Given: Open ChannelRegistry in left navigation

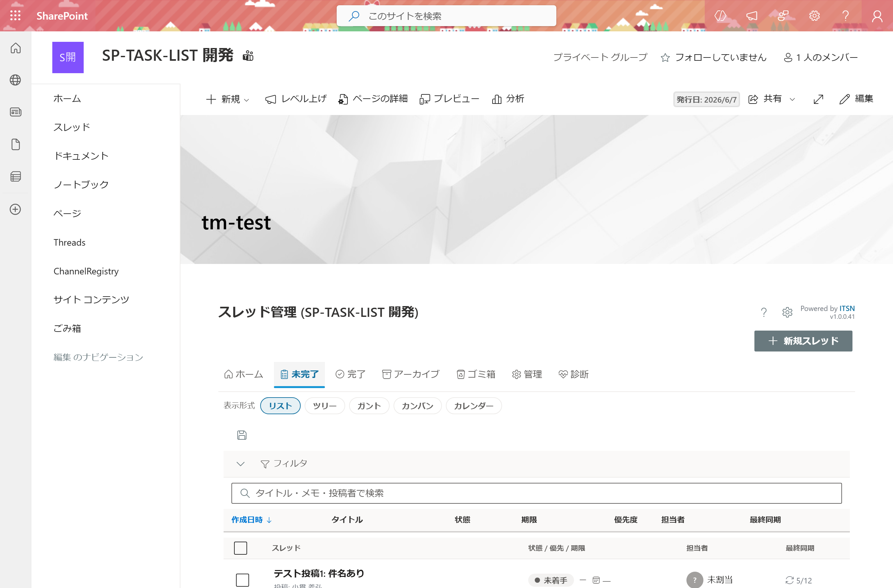Looking at the screenshot, I should (x=86, y=271).
